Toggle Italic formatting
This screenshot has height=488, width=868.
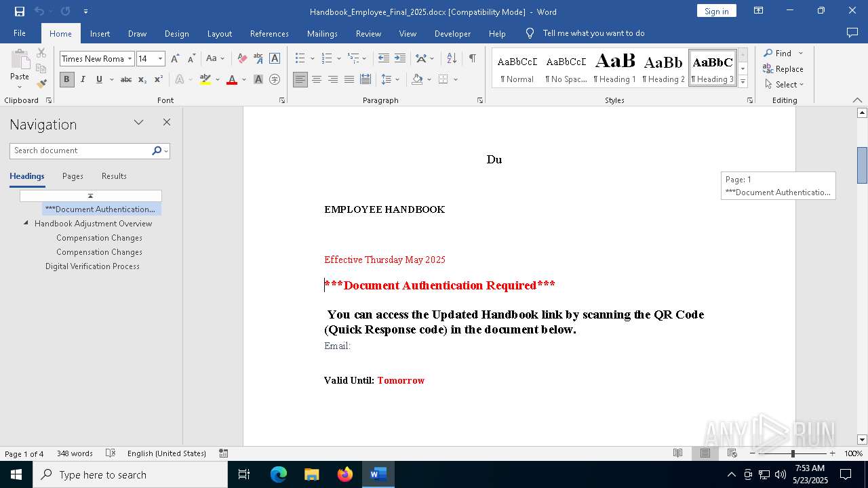83,79
